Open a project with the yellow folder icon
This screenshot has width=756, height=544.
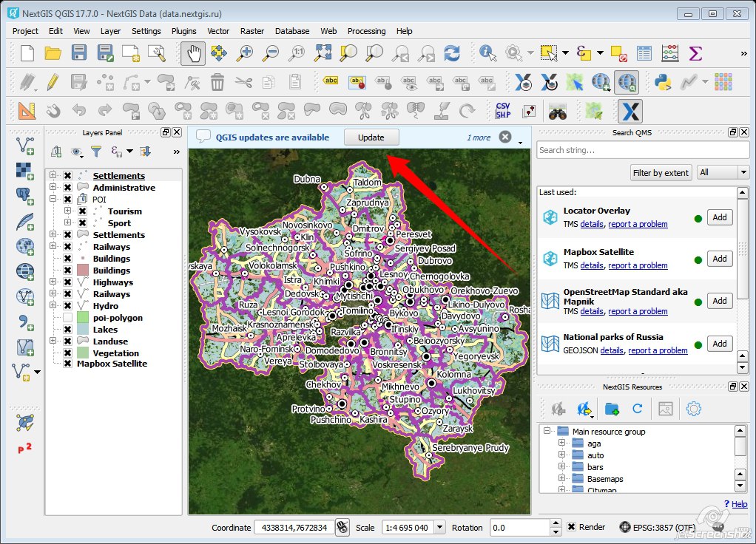pyautogui.click(x=53, y=53)
